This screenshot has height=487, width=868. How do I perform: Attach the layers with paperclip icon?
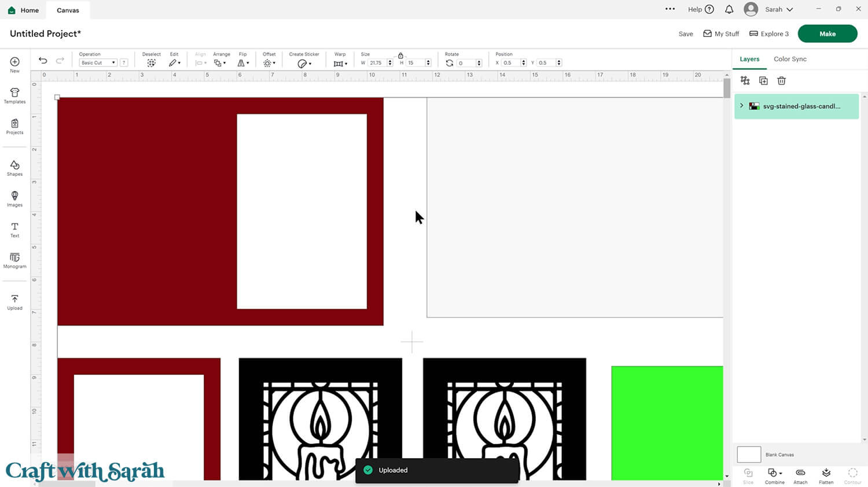coord(800,475)
